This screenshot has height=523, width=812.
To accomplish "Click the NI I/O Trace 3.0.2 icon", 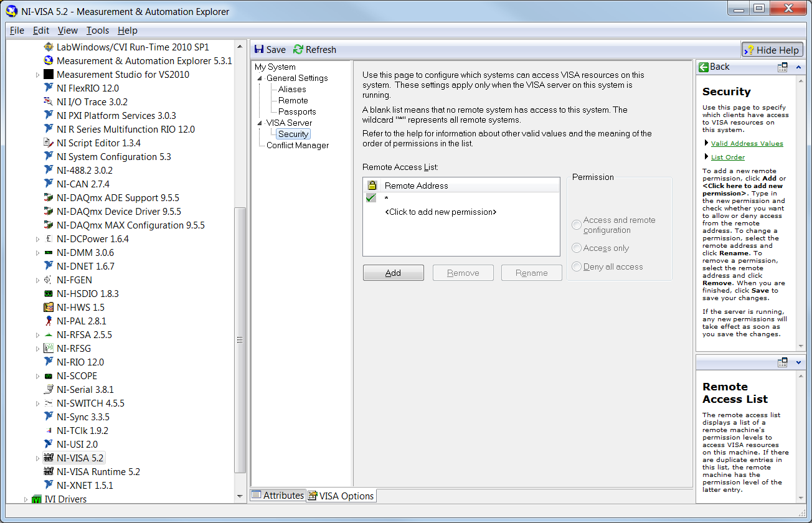I will point(49,101).
